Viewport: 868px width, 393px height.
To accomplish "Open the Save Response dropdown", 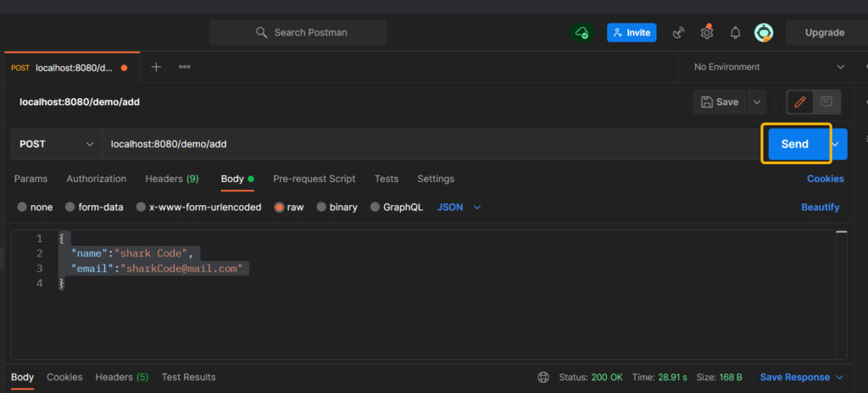I will tap(802, 378).
